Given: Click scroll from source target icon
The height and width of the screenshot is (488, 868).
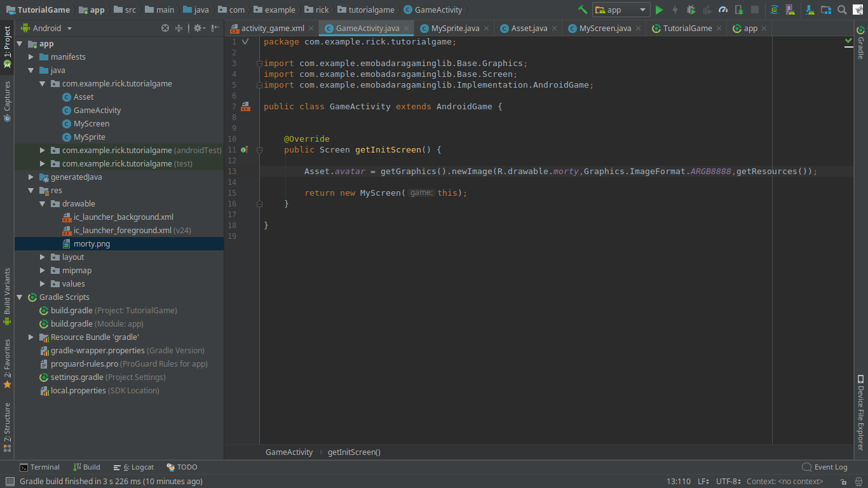Looking at the screenshot, I should tap(165, 28).
